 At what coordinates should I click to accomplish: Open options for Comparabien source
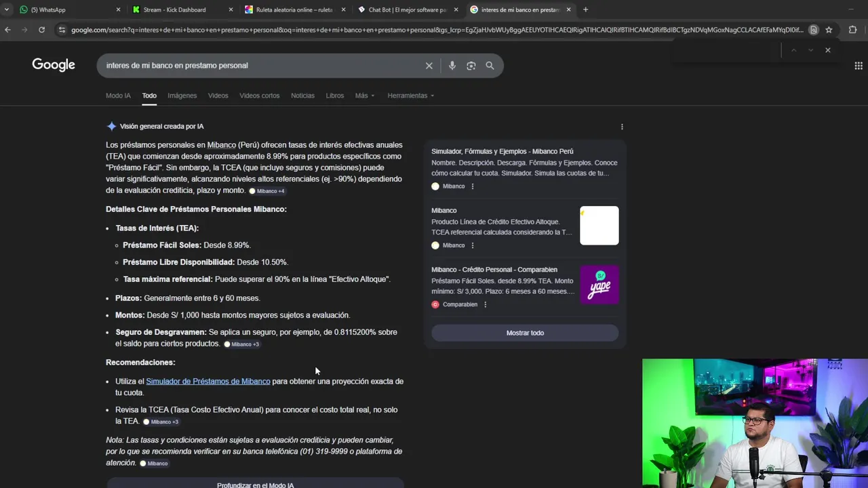tap(485, 304)
